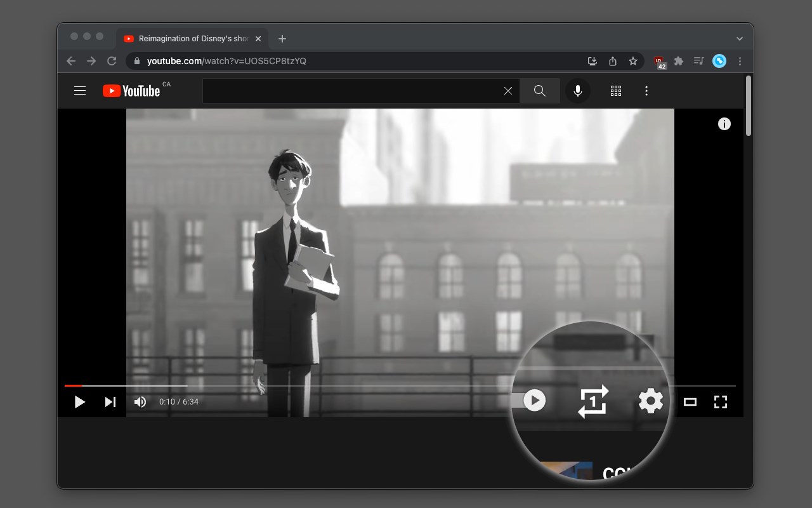The height and width of the screenshot is (508, 812).
Task: Clear the search box with X
Action: tap(508, 91)
